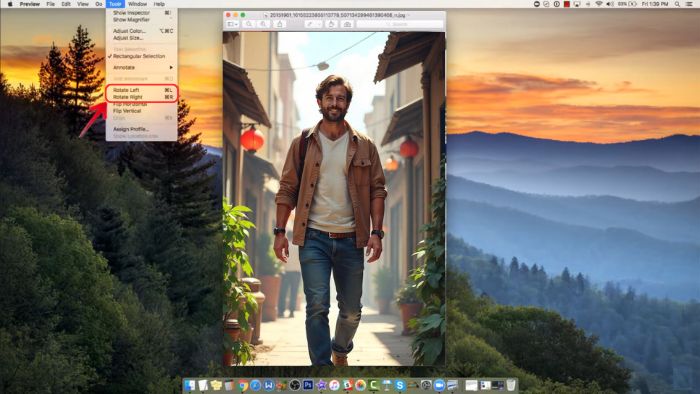Click the Preview search field
Screen dimensions: 700x394
(400, 24)
